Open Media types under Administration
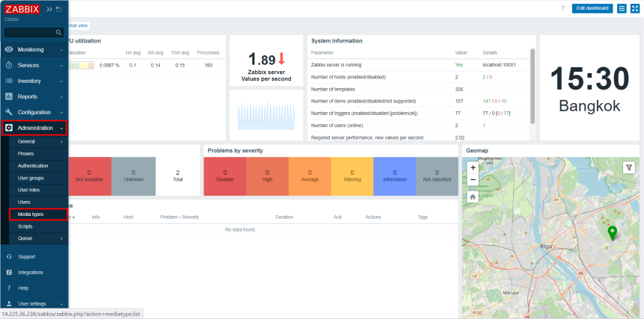Screen dimensions: 644x319 pyautogui.click(x=31, y=214)
